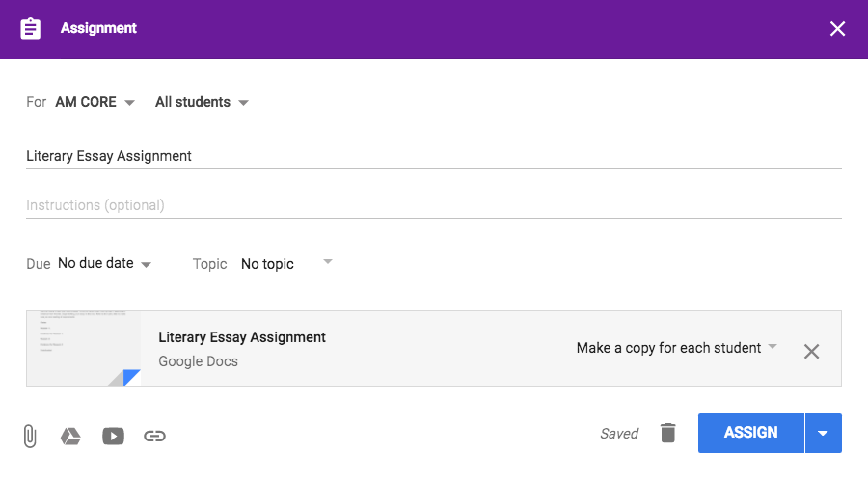
Task: Add a YouTube video attachment
Action: pos(113,436)
